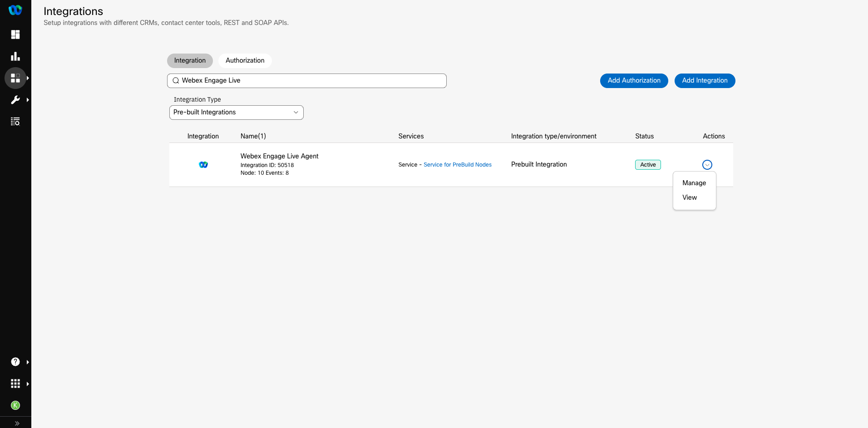Click the Node: 10 Events: 8 text

point(265,173)
